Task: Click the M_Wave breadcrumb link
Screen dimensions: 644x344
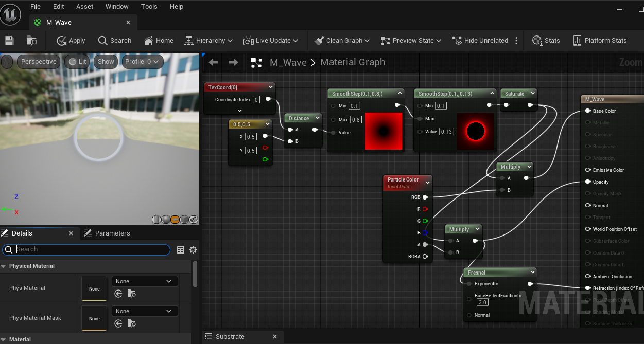Action: [x=288, y=62]
